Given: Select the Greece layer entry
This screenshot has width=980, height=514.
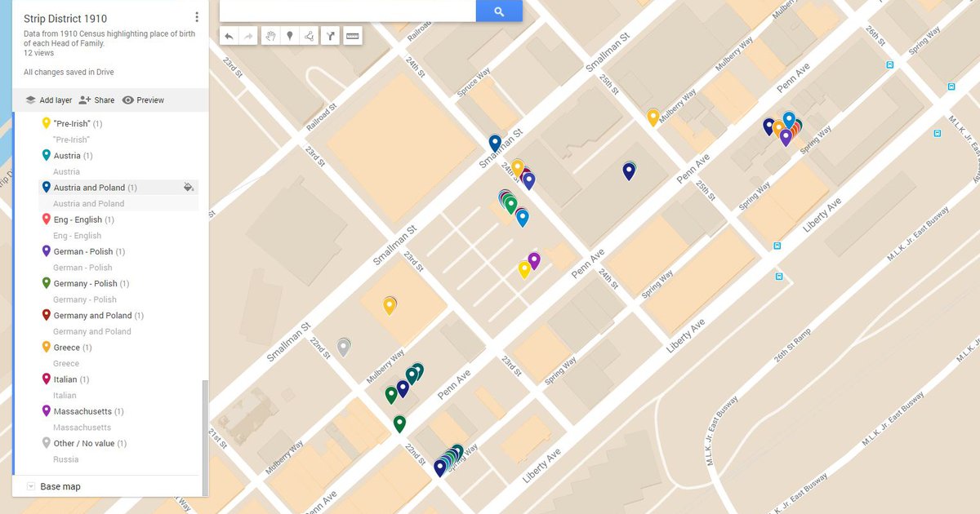Looking at the screenshot, I should pos(69,347).
